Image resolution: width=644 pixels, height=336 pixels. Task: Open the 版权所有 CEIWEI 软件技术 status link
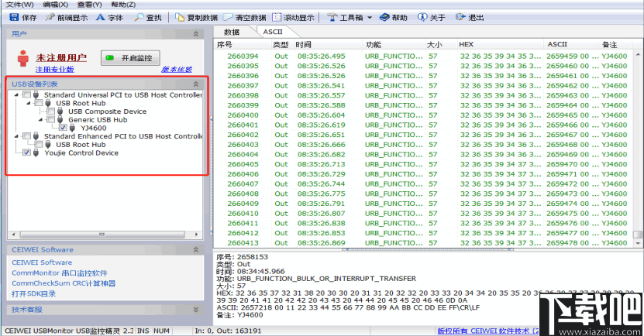(x=488, y=331)
